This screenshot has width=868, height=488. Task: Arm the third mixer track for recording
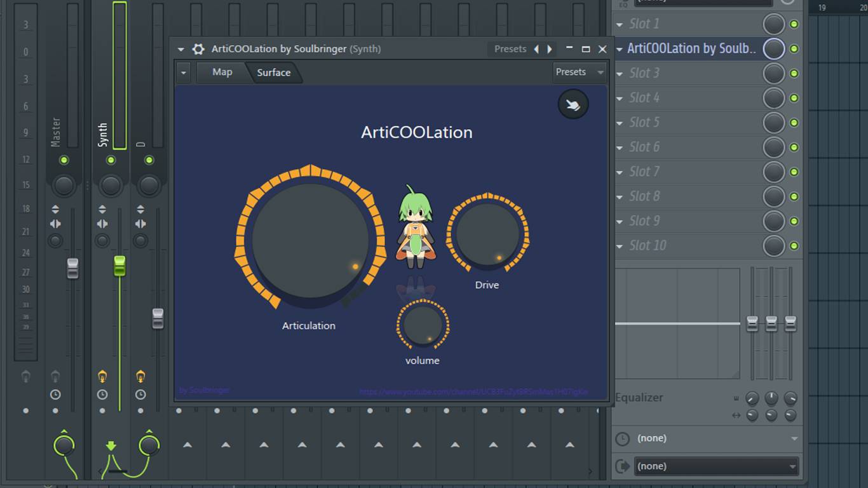pos(140,377)
